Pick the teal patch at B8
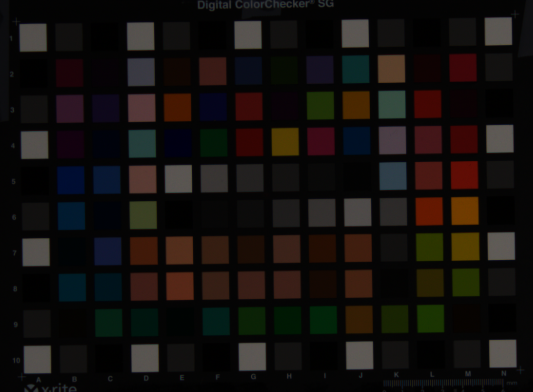Viewport: 533px width, 392px height. pyautogui.click(x=72, y=287)
